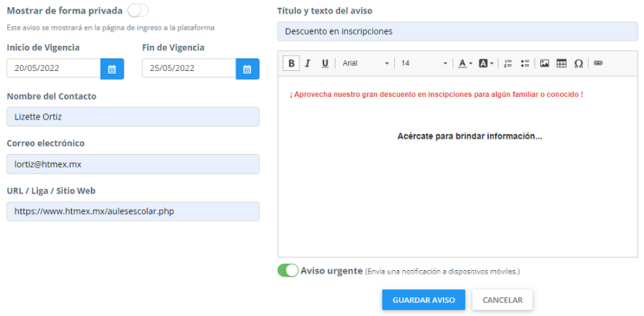Image resolution: width=644 pixels, height=316 pixels.
Task: Insert a bulleted list
Action: click(x=525, y=63)
